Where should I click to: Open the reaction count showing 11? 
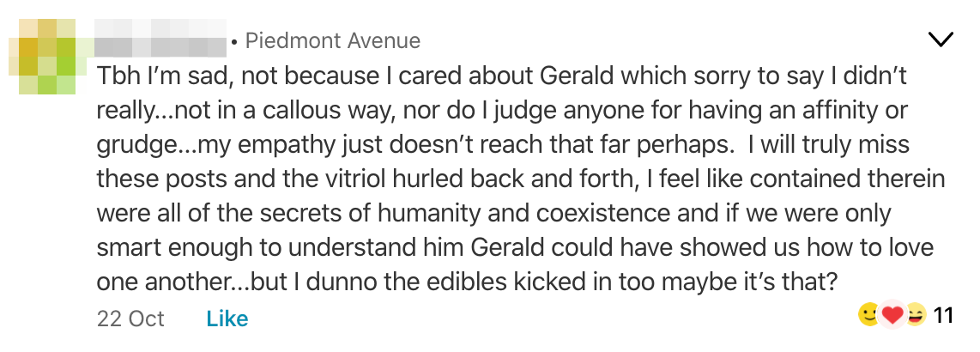[943, 315]
